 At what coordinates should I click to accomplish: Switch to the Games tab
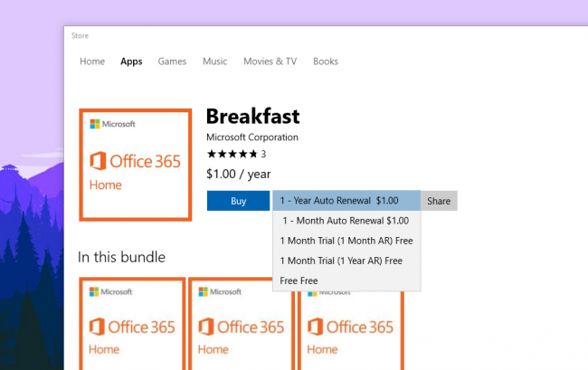172,62
